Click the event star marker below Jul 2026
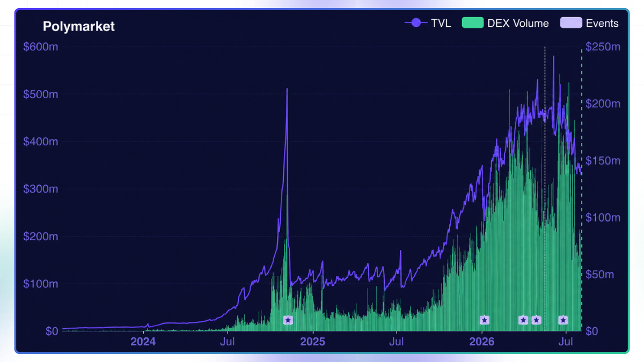Viewport: 644px width, 362px height. [x=563, y=320]
